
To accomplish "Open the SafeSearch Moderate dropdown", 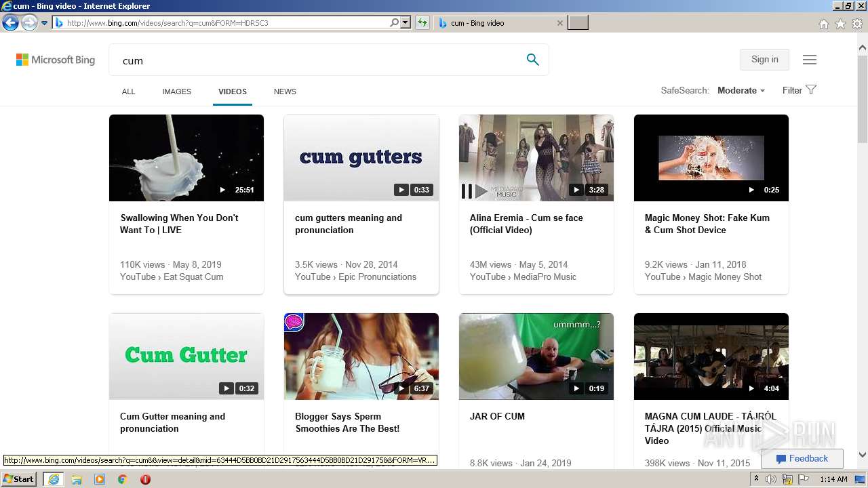I will 741,91.
